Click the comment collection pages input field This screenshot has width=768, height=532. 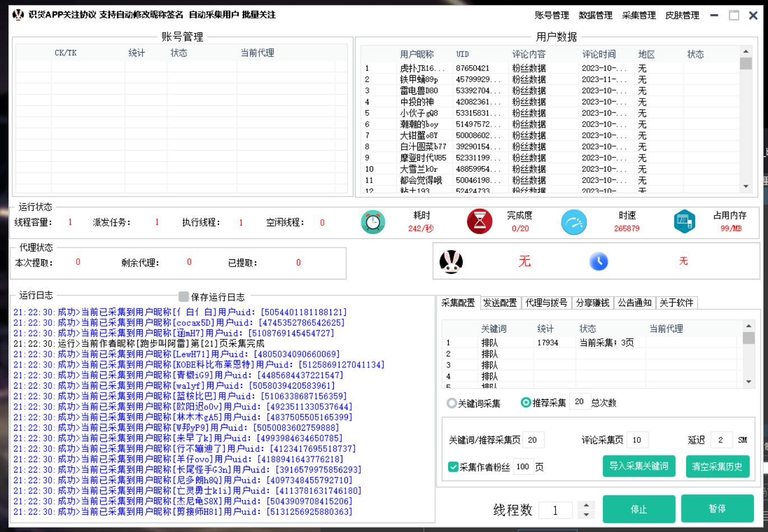637,440
